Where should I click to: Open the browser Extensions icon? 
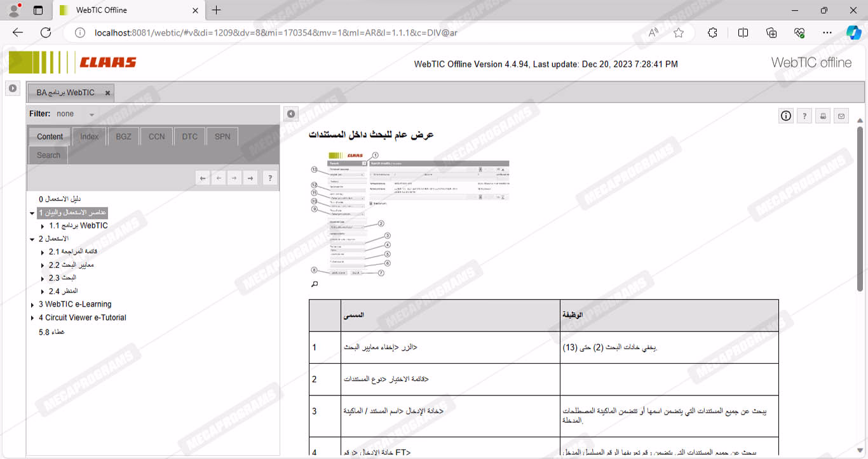click(x=712, y=33)
